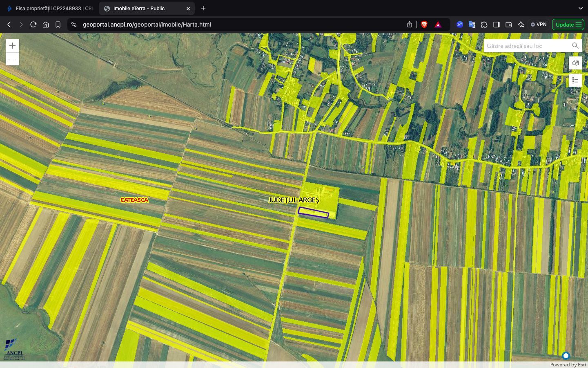Toggle the Brave VPN button
The image size is (588, 368).
click(538, 25)
